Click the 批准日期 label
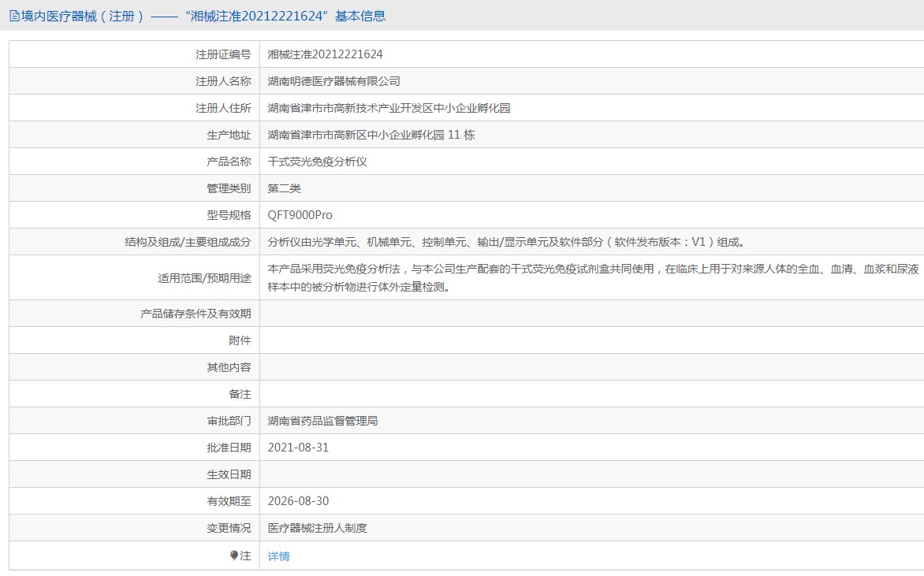 pyautogui.click(x=229, y=448)
